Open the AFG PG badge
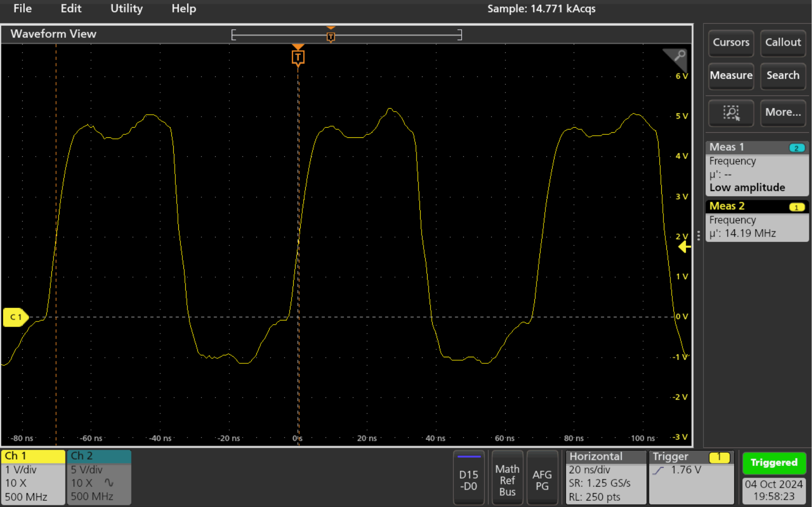 click(x=542, y=478)
